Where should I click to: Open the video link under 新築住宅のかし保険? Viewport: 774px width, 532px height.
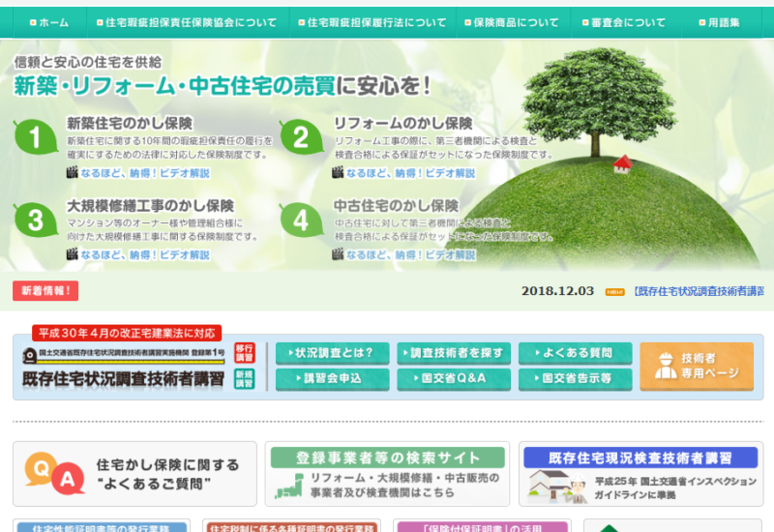pos(144,173)
